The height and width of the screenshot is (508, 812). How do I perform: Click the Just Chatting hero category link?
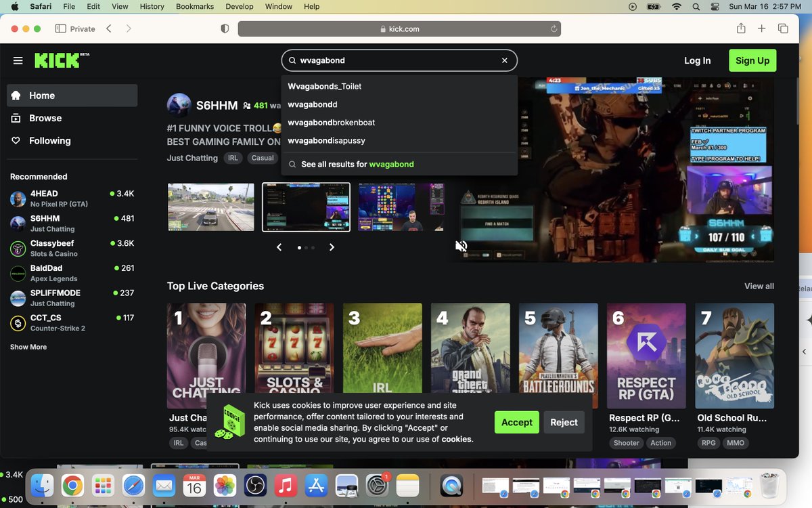(x=192, y=158)
